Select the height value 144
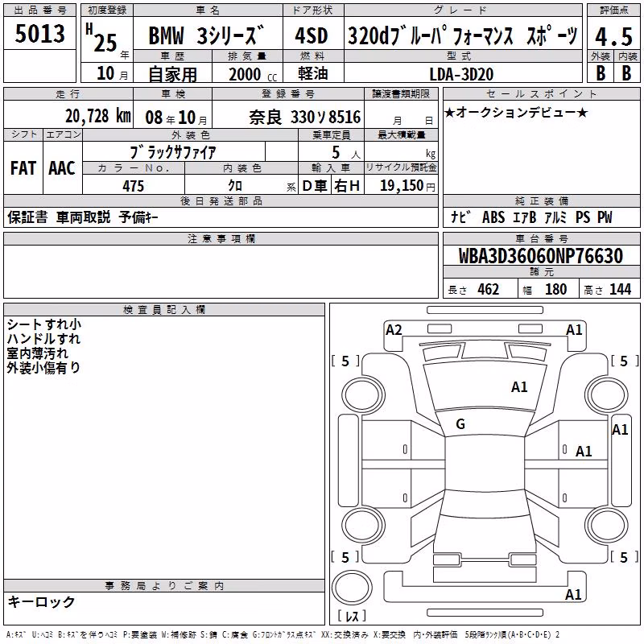The width and height of the screenshot is (644, 644). (x=620, y=289)
